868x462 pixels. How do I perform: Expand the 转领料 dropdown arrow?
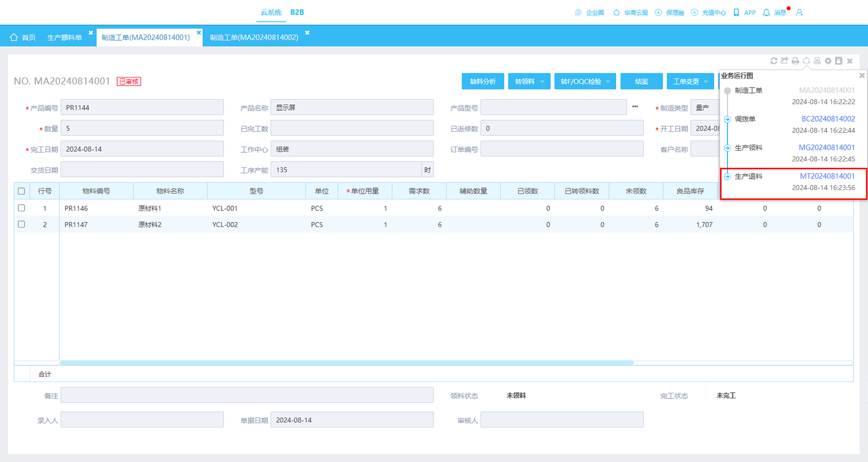point(542,81)
